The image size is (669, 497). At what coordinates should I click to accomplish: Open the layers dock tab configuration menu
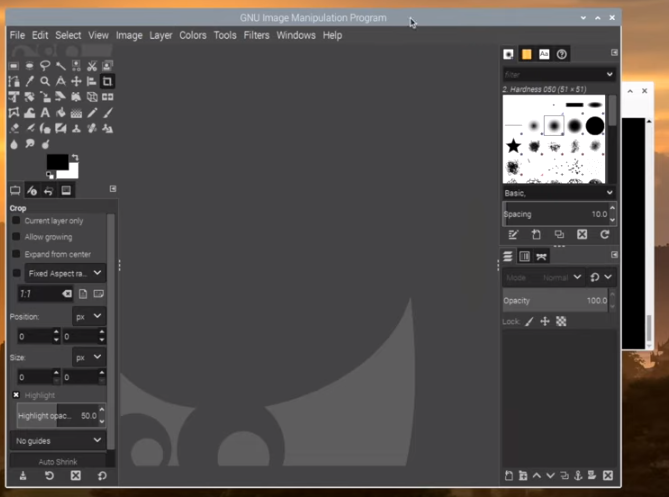[x=614, y=255]
